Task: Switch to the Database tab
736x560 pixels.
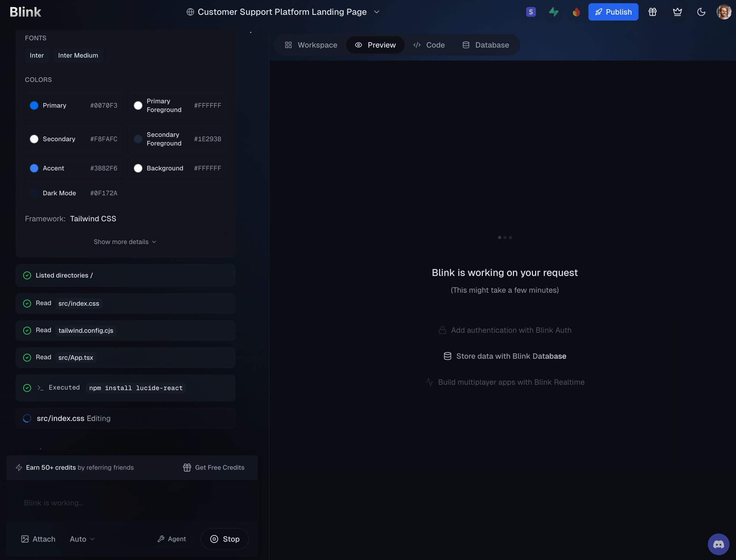Action: (486, 45)
